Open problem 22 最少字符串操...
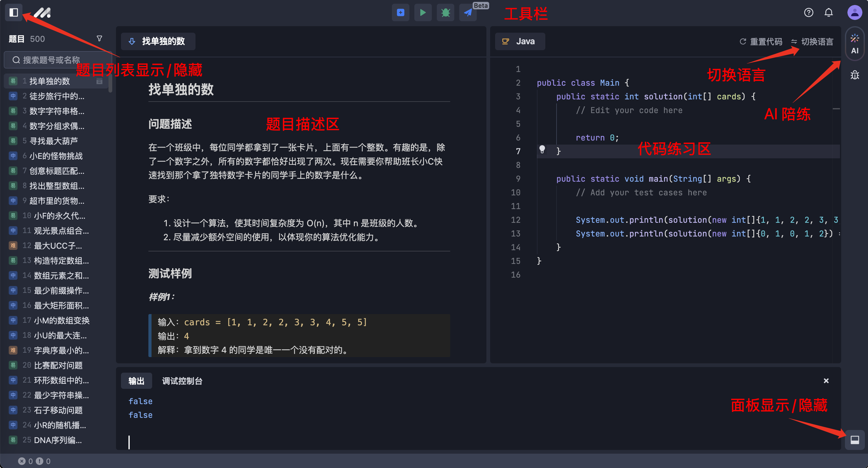 [x=56, y=395]
